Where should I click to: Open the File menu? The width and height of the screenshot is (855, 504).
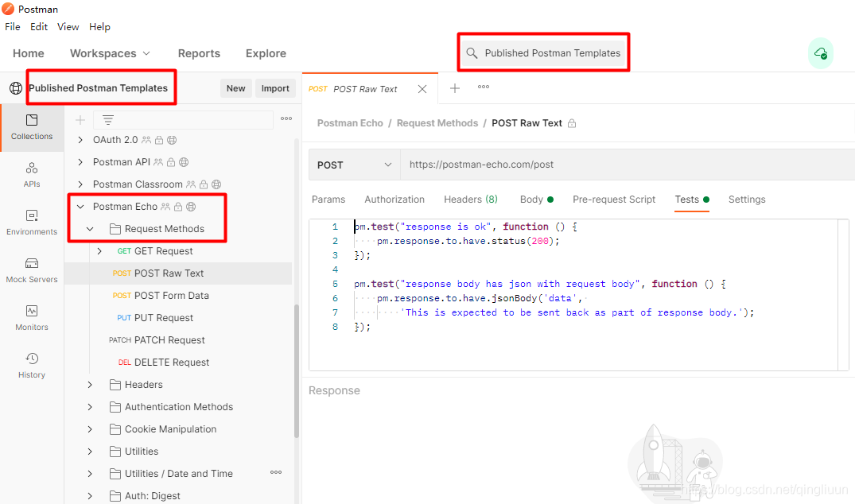[x=12, y=27]
